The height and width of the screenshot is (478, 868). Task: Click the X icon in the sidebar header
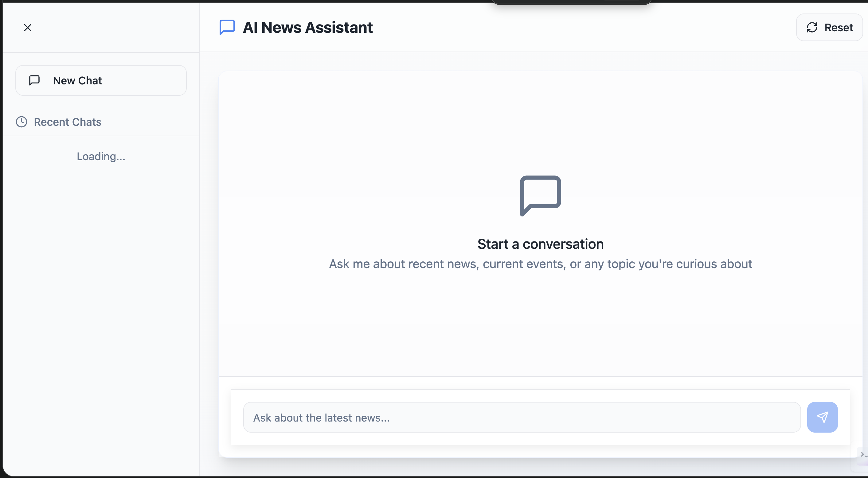point(28,27)
